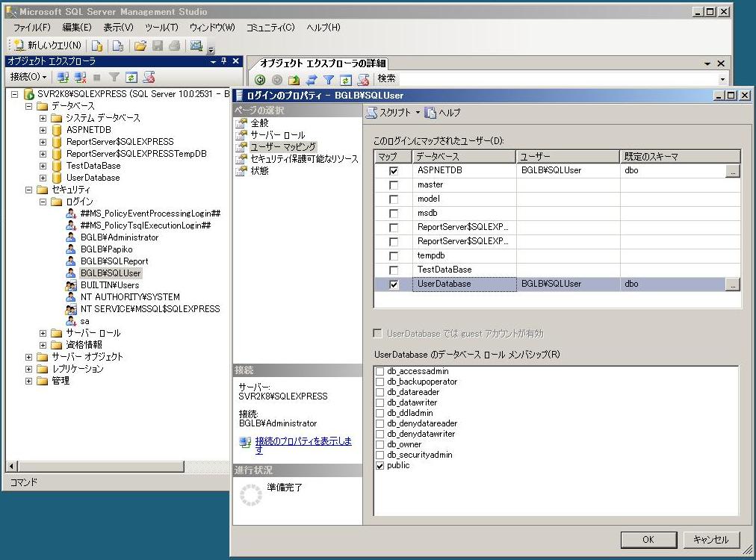The image size is (756, 560).
Task: Open the ヘルプ(H) menu
Action: click(323, 28)
